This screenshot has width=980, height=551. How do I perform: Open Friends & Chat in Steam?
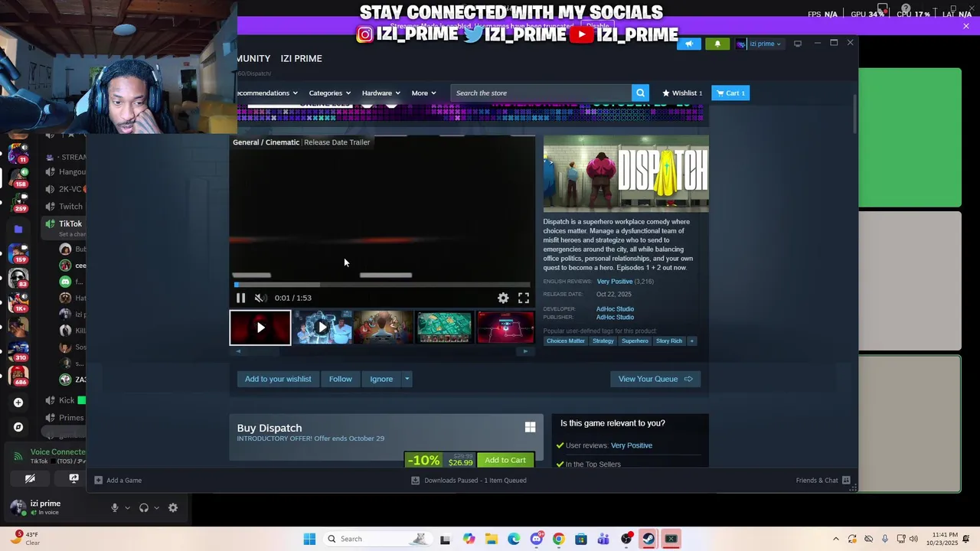pos(823,481)
